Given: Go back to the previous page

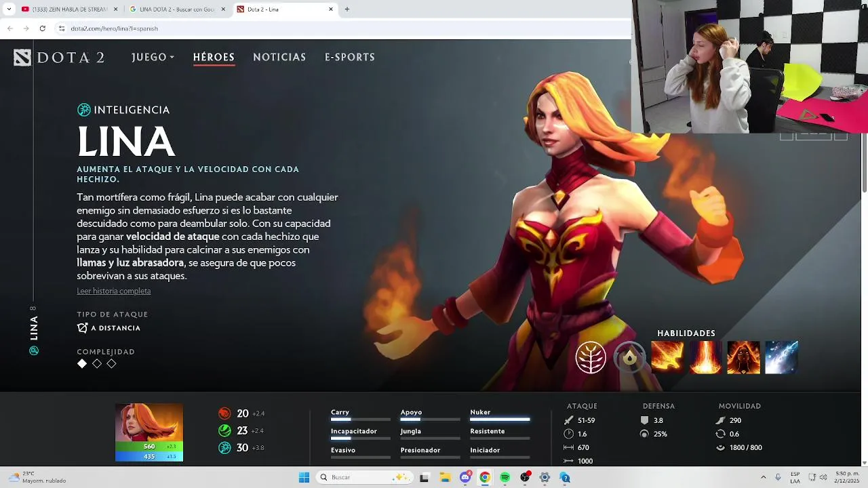Looking at the screenshot, I should (9, 28).
